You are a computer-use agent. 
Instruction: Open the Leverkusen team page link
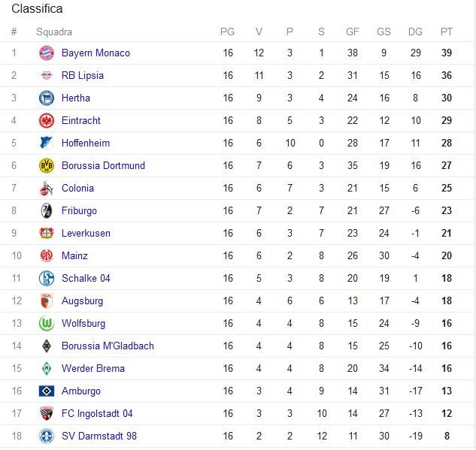click(86, 233)
